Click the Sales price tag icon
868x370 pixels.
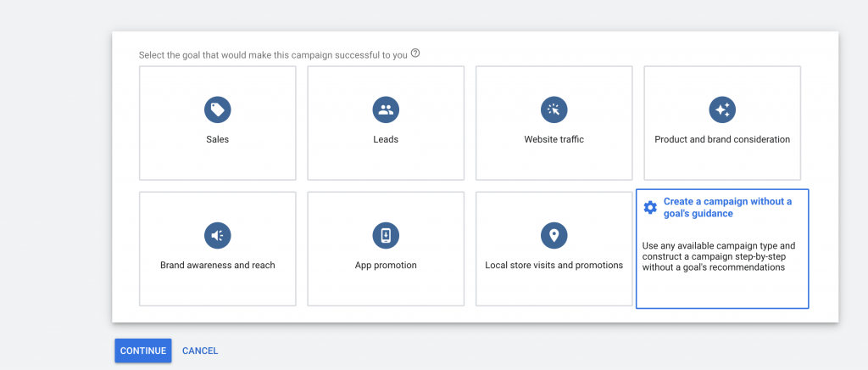coord(217,109)
